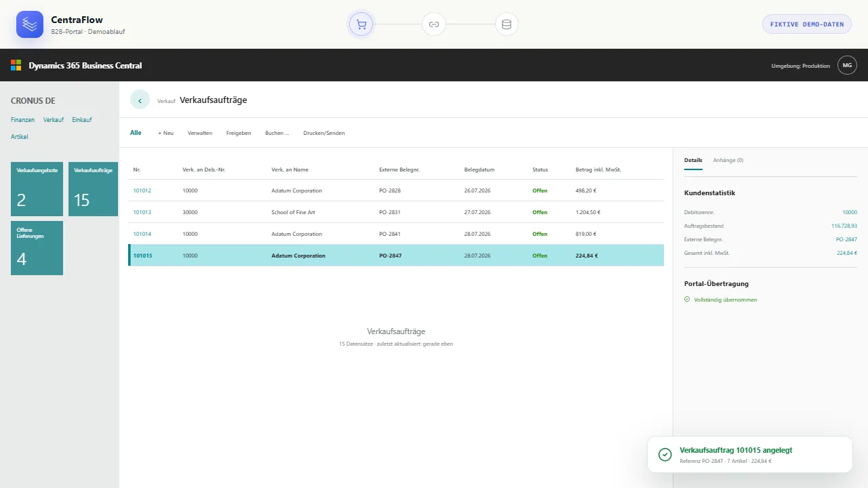868x488 pixels.
Task: Select the amount cell 224,84 € in table
Action: (x=587, y=256)
